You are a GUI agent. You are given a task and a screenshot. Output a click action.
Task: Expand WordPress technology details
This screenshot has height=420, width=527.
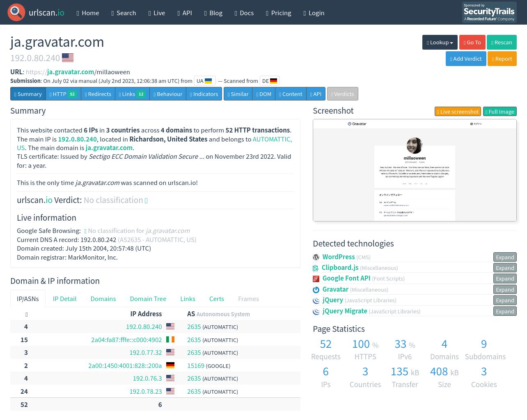coord(505,257)
